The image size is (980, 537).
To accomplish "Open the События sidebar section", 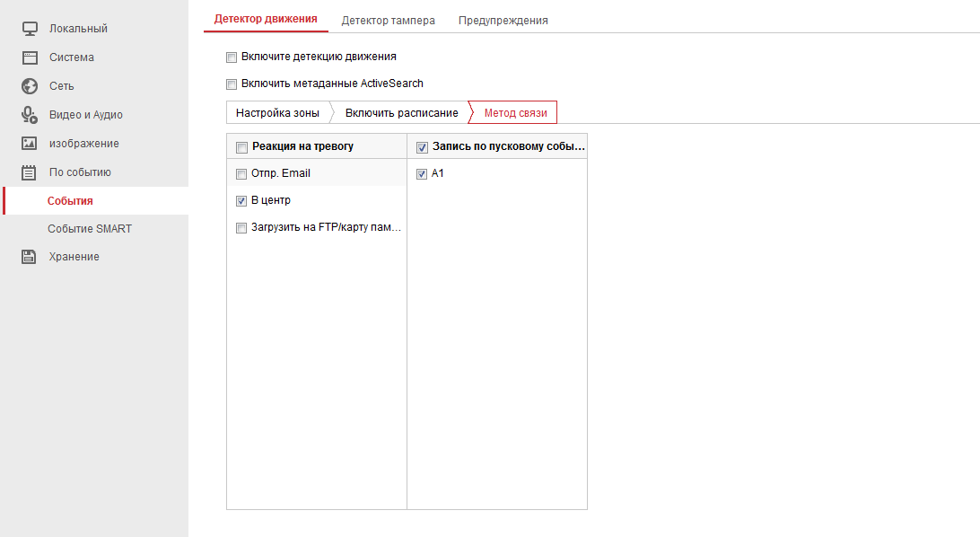I will 72,200.
